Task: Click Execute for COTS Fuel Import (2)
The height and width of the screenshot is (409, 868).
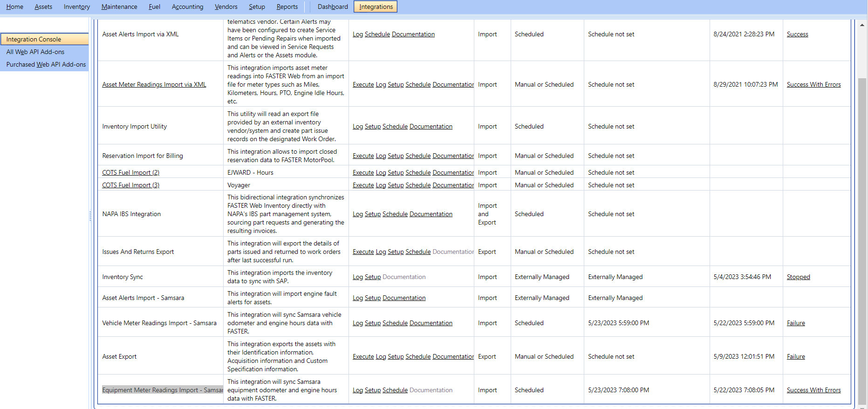Action: coord(363,172)
